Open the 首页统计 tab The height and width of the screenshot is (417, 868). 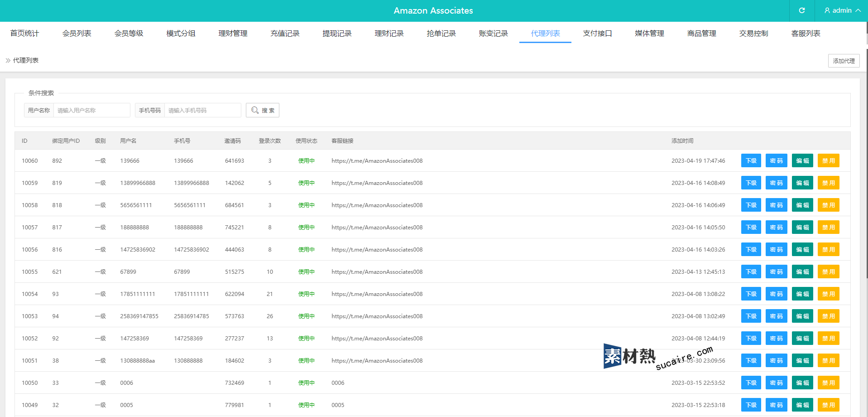24,33
